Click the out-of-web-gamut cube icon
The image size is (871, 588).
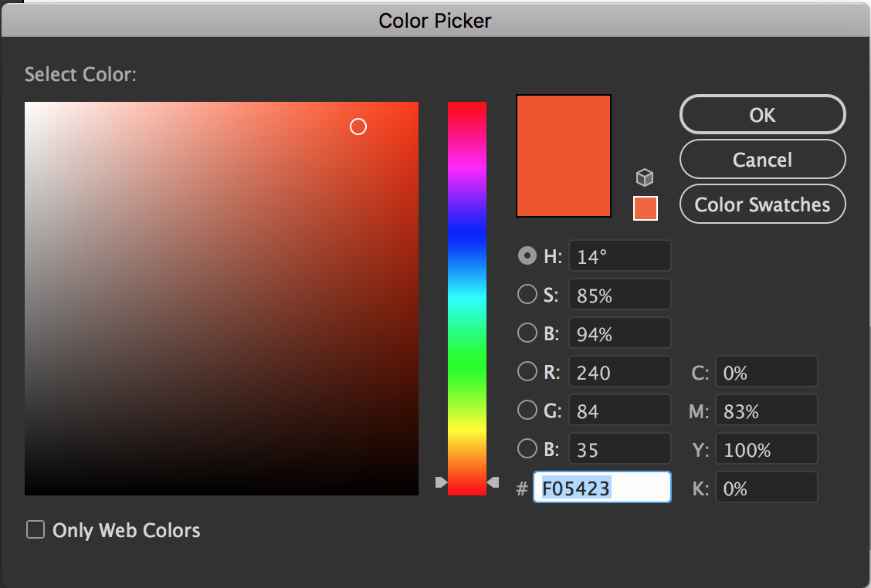point(645,177)
